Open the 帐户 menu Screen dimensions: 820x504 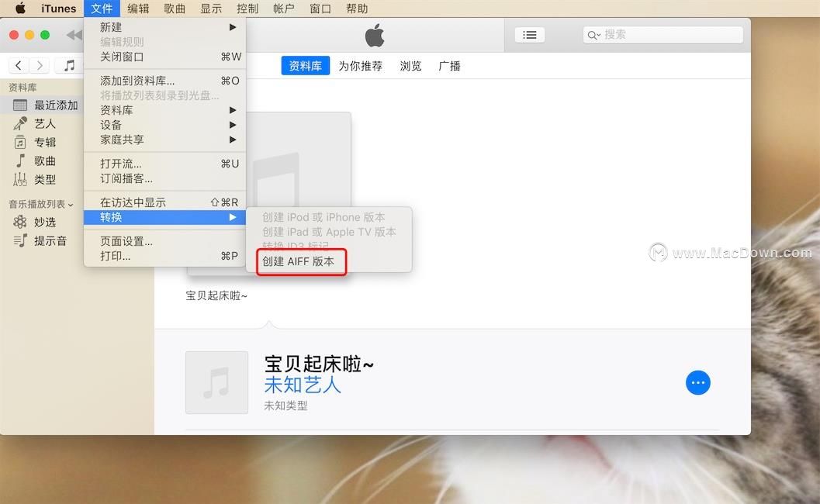click(x=283, y=9)
